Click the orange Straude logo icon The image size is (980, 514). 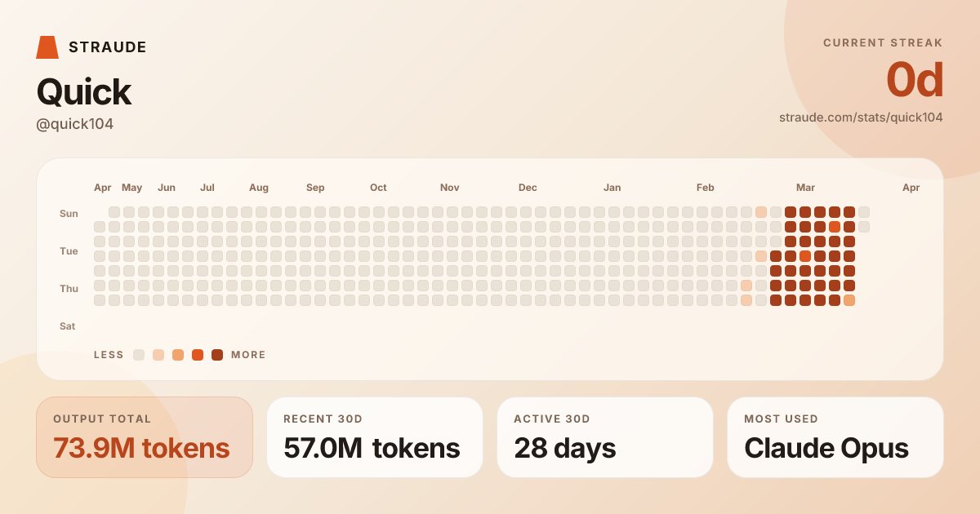[47, 47]
